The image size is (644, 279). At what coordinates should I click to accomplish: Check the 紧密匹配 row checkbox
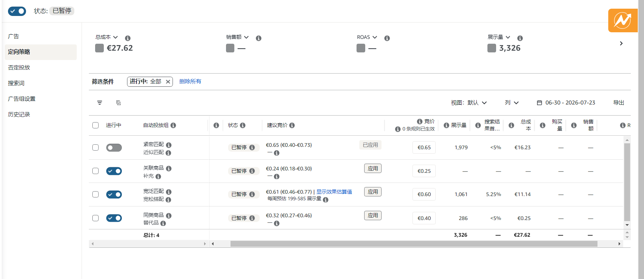(x=95, y=147)
